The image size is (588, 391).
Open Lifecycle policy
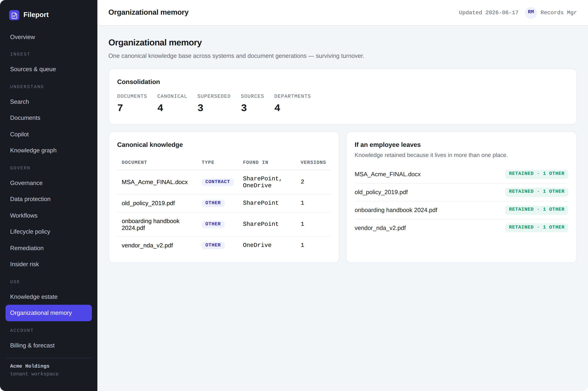[x=49, y=232]
